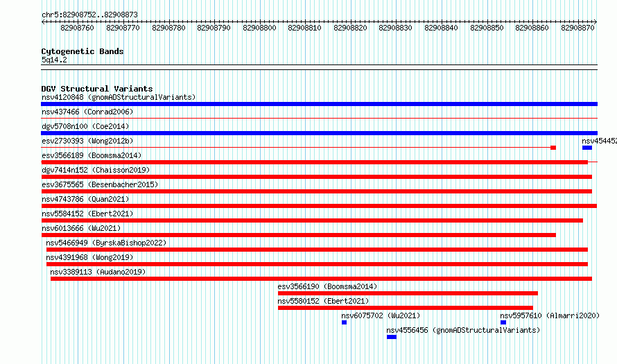Click the chr5:82908752..82908873 region label

tap(89, 15)
